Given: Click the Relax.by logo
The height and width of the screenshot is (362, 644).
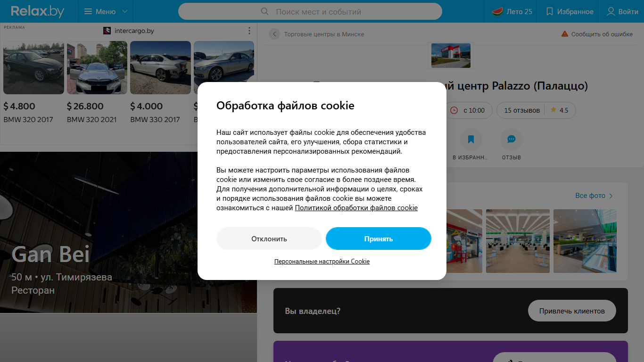Looking at the screenshot, I should (38, 11).
